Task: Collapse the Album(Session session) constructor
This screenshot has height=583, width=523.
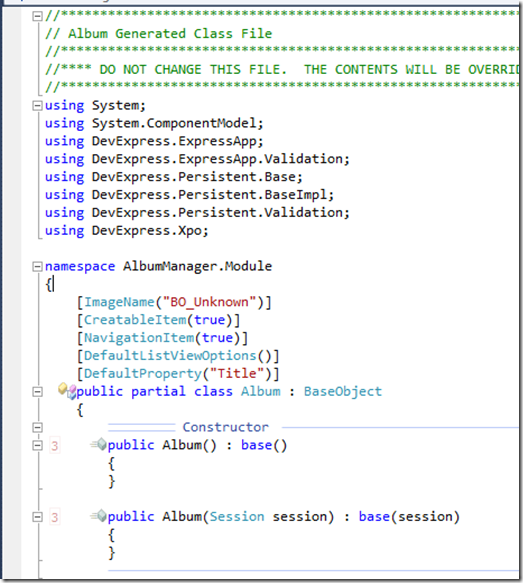Action: click(x=37, y=517)
